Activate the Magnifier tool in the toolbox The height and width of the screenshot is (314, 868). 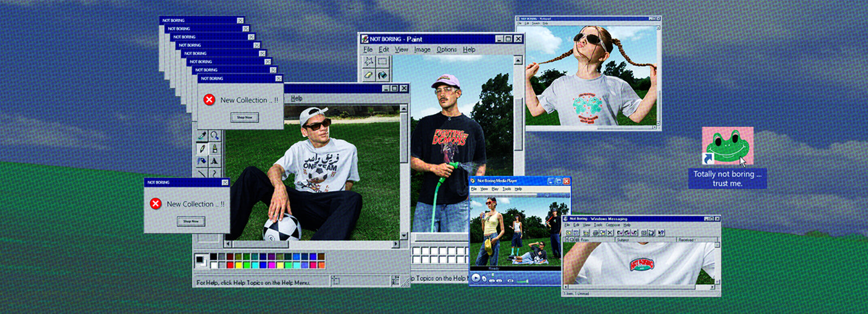click(215, 135)
